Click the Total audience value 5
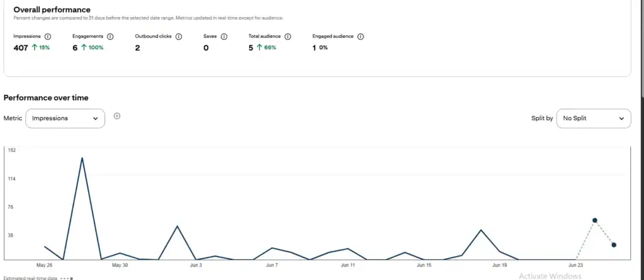 [251, 48]
